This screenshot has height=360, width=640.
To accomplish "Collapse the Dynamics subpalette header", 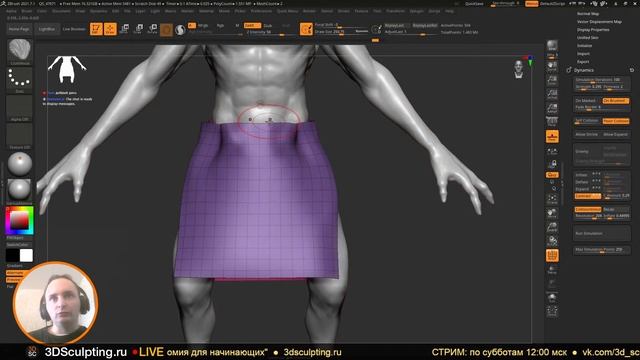I will [x=584, y=70].
